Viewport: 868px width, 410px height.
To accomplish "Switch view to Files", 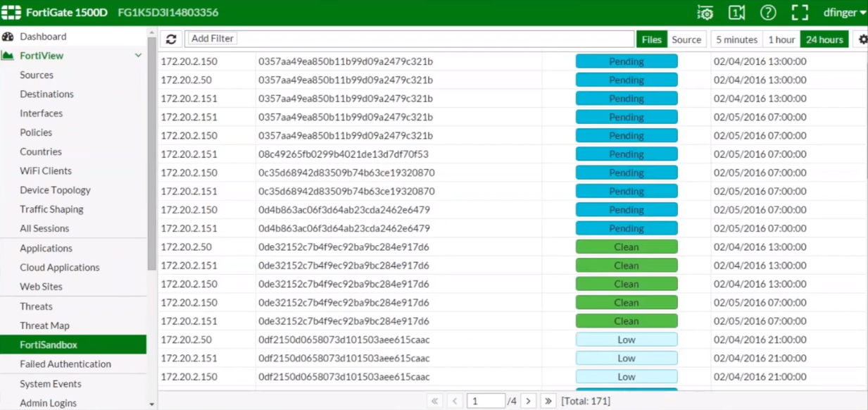I will tap(652, 39).
